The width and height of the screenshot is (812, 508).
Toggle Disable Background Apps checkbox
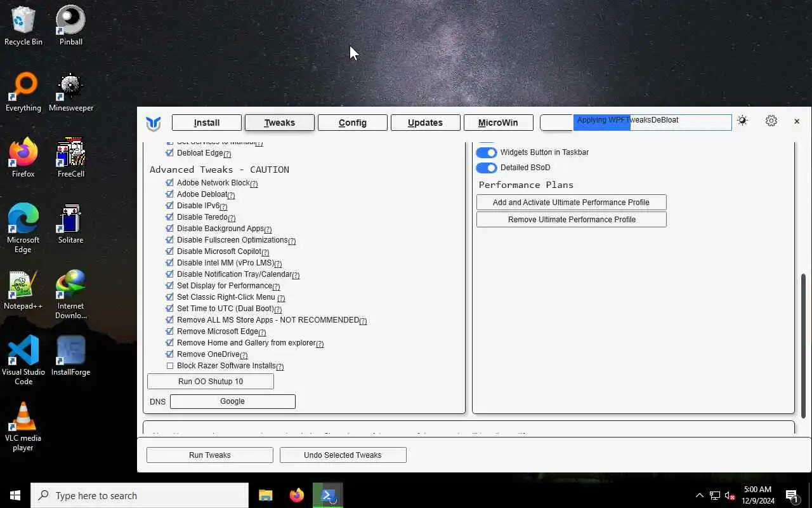[x=169, y=229]
